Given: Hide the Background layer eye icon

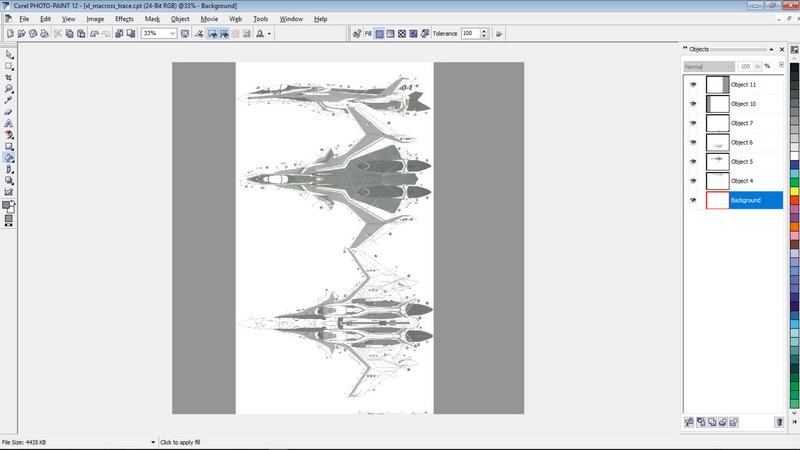Looking at the screenshot, I should [x=692, y=201].
